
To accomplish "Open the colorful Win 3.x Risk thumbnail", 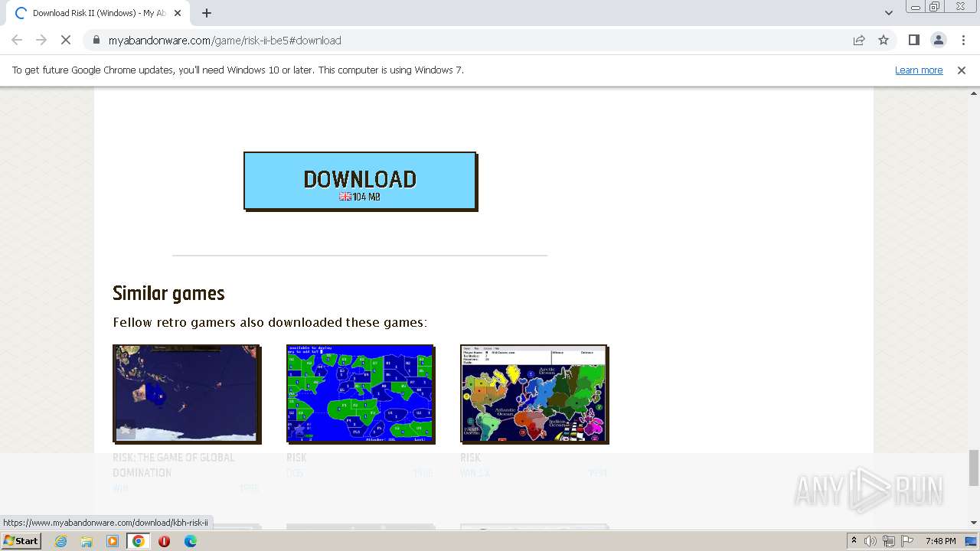I will (534, 393).
